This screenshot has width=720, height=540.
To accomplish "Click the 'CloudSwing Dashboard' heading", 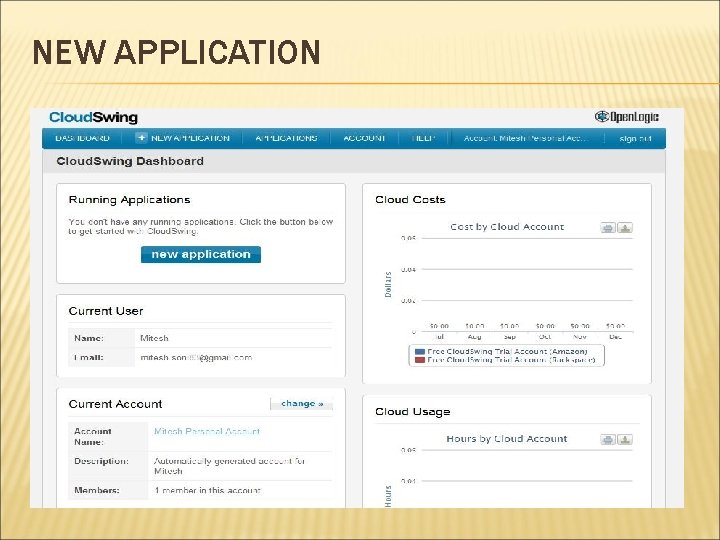I will [x=130, y=161].
